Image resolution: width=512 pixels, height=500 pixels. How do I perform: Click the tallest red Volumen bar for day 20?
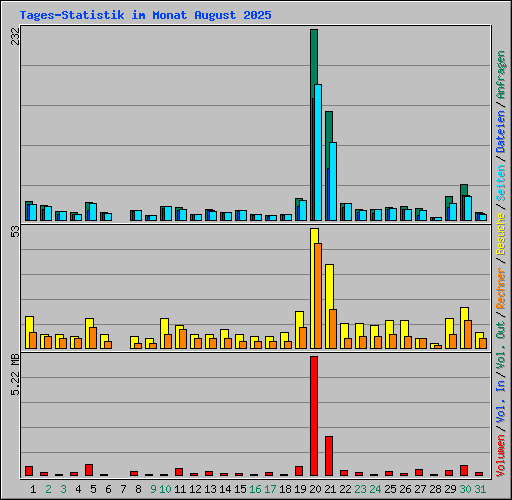coord(314,416)
